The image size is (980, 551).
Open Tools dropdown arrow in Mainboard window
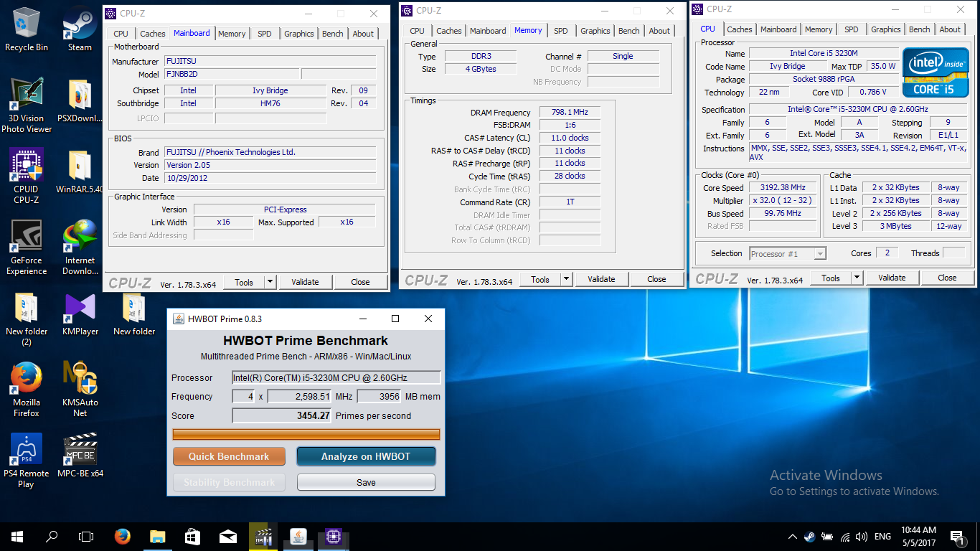270,282
